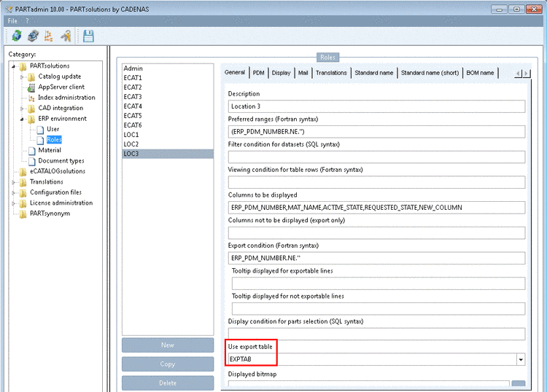Click the browse button beside Displayed bitmap
547x392 pixels.
point(519,384)
